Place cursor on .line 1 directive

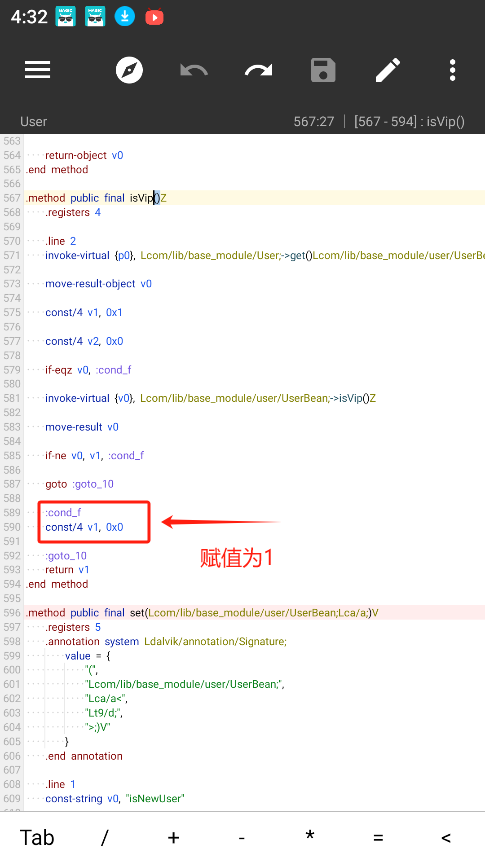[60, 784]
